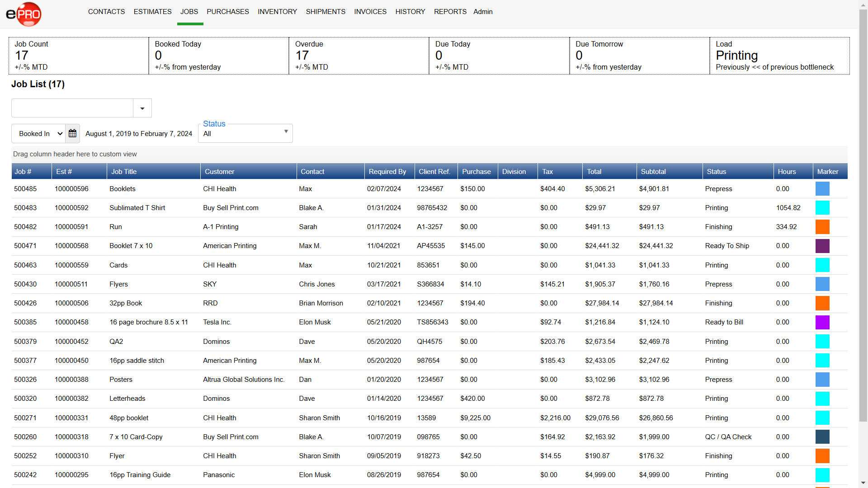Open the Booked In date type selector
The width and height of the screenshot is (868, 488).
38,133
